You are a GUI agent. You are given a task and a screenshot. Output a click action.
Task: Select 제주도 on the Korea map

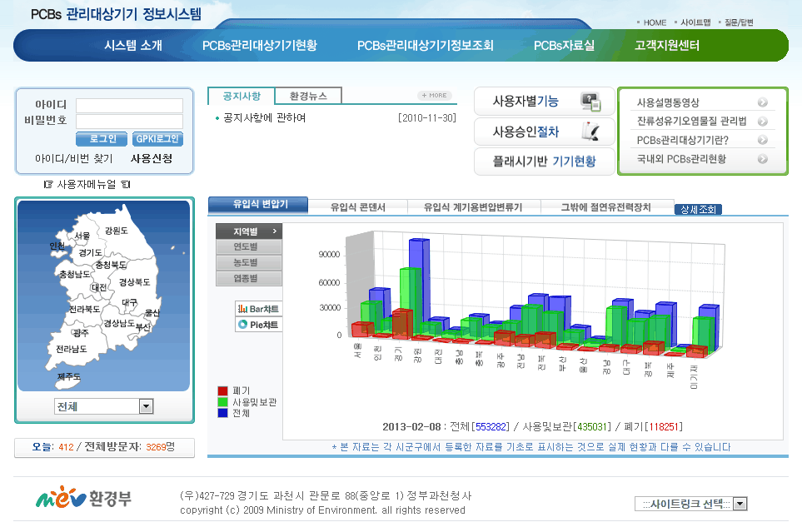68,377
